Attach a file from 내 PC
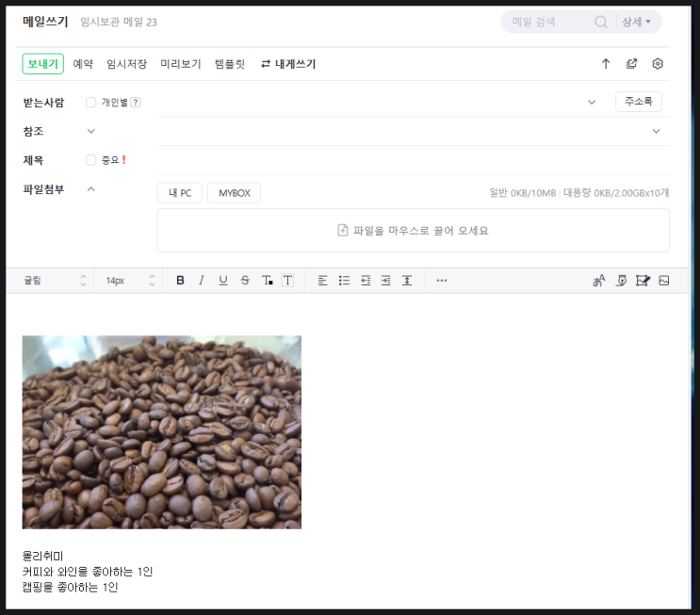The height and width of the screenshot is (615, 700). point(180,193)
